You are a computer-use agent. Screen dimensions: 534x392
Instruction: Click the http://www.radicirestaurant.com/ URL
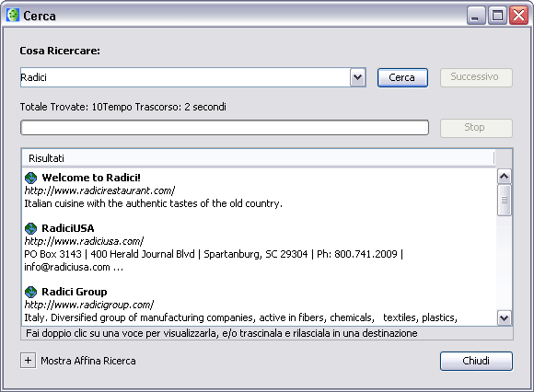click(x=99, y=190)
